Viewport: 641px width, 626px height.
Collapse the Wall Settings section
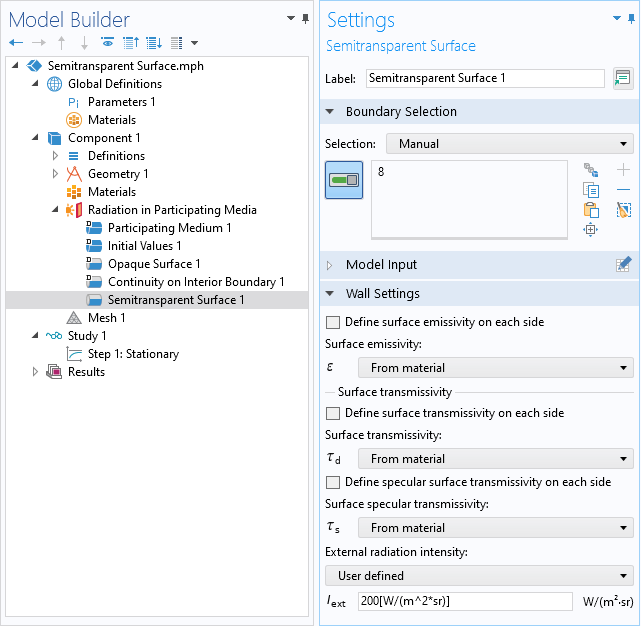[382, 294]
